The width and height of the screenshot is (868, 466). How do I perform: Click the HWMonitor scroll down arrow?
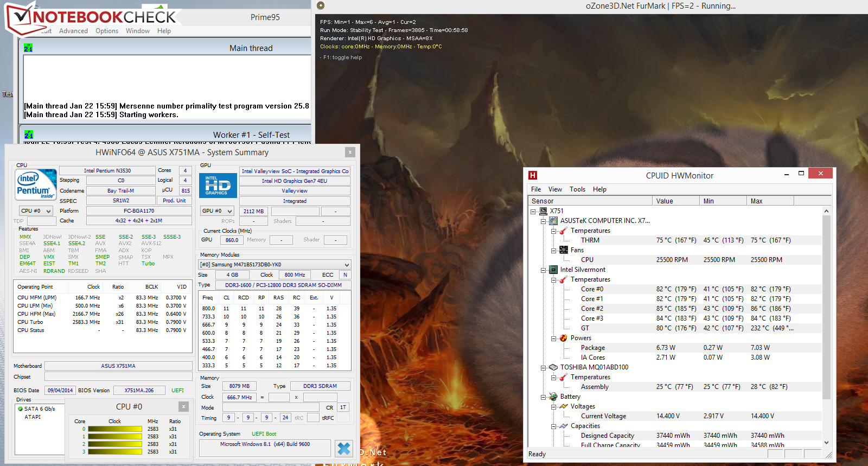tap(827, 443)
